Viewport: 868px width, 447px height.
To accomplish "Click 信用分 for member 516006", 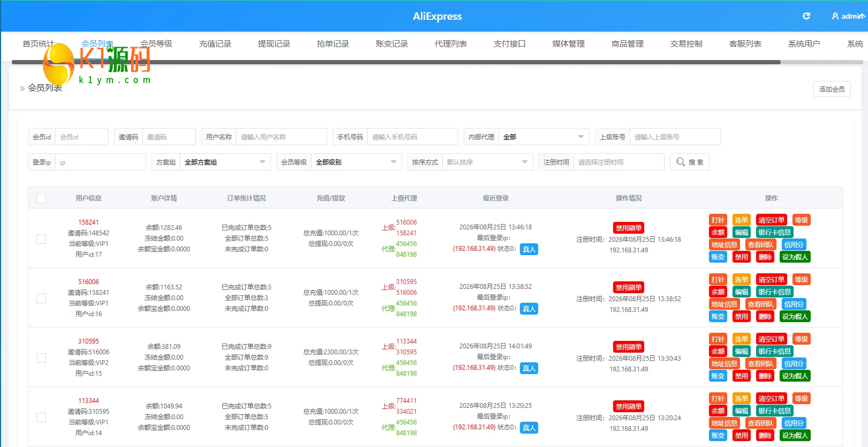I will [x=794, y=304].
